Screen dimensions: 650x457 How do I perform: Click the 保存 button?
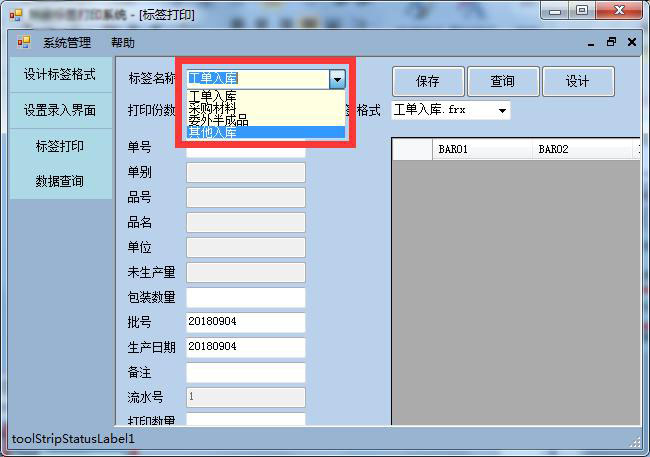tap(427, 82)
